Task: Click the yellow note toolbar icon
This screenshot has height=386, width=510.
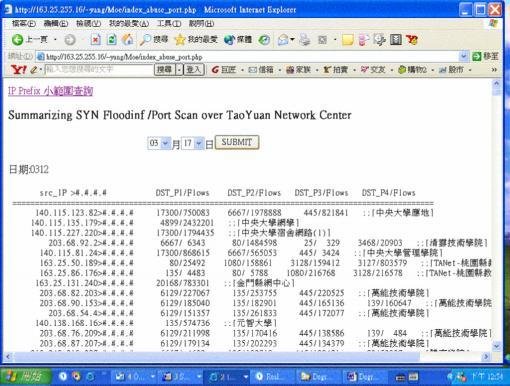Action: point(347,40)
